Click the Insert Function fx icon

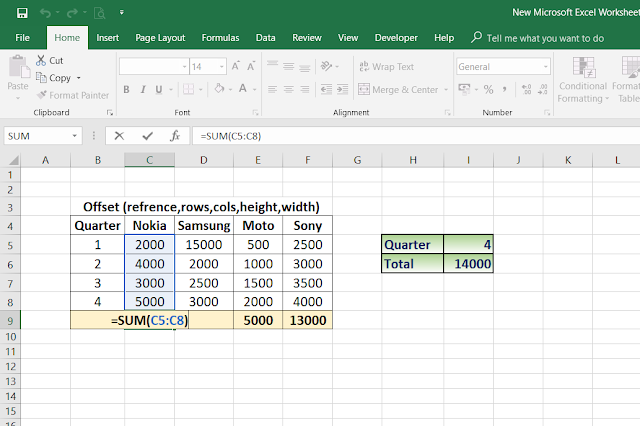pos(175,136)
